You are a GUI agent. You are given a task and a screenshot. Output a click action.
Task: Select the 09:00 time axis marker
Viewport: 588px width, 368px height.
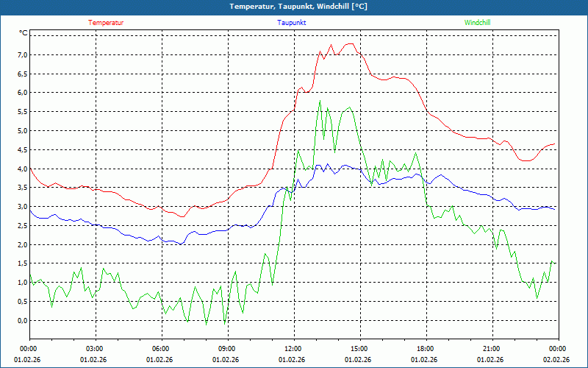(226, 349)
